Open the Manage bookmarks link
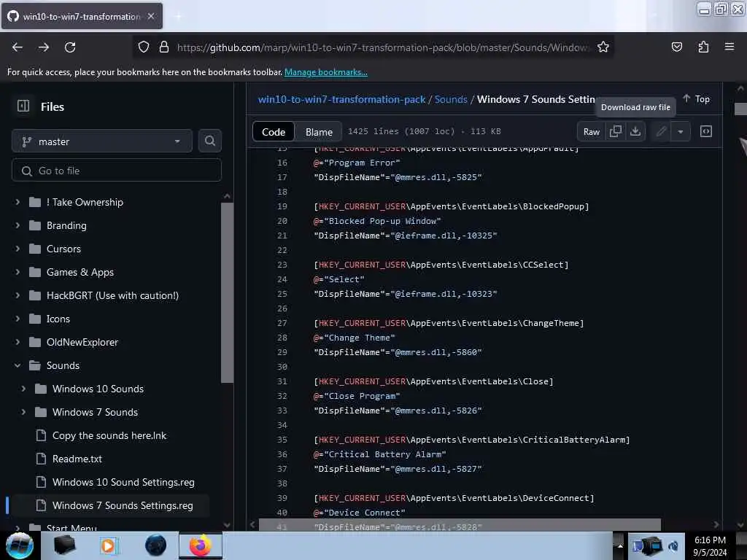Image resolution: width=747 pixels, height=560 pixels. tap(326, 72)
